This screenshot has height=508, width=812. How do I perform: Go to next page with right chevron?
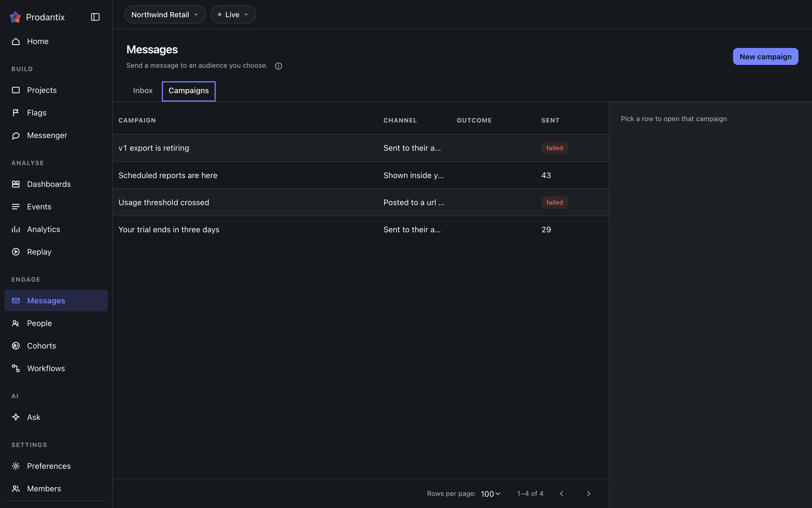pos(588,494)
